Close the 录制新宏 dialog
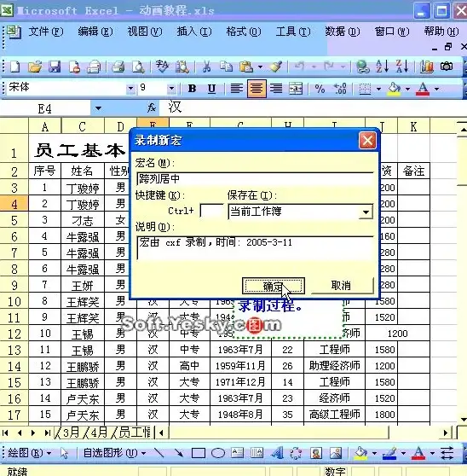Image resolution: width=467 pixels, height=476 pixels. point(367,141)
